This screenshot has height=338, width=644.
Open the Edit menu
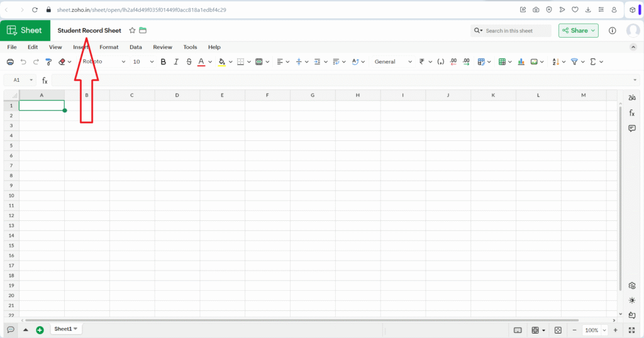click(33, 47)
